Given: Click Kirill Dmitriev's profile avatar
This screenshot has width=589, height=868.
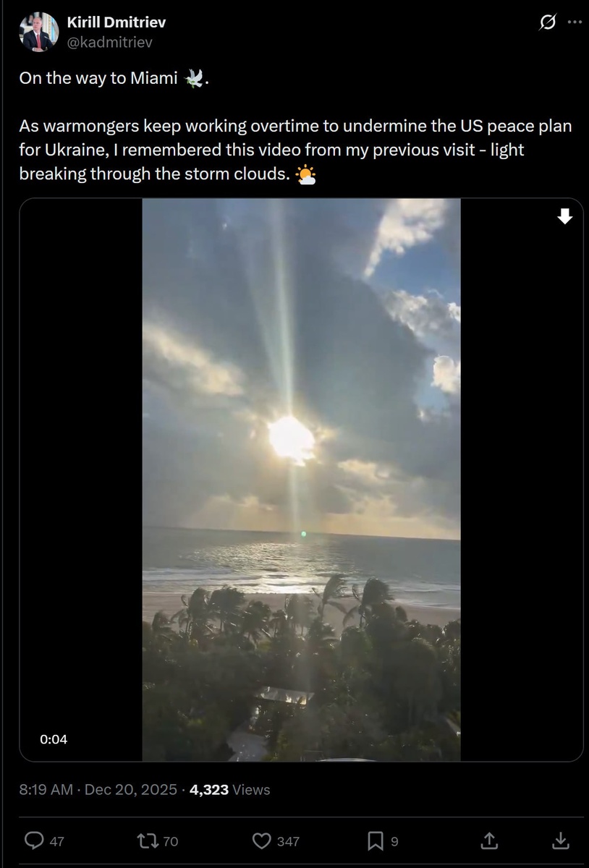Looking at the screenshot, I should (x=40, y=32).
